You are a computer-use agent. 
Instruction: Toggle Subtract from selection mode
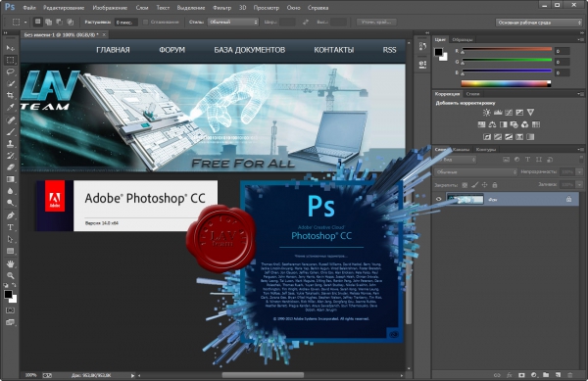[x=59, y=23]
